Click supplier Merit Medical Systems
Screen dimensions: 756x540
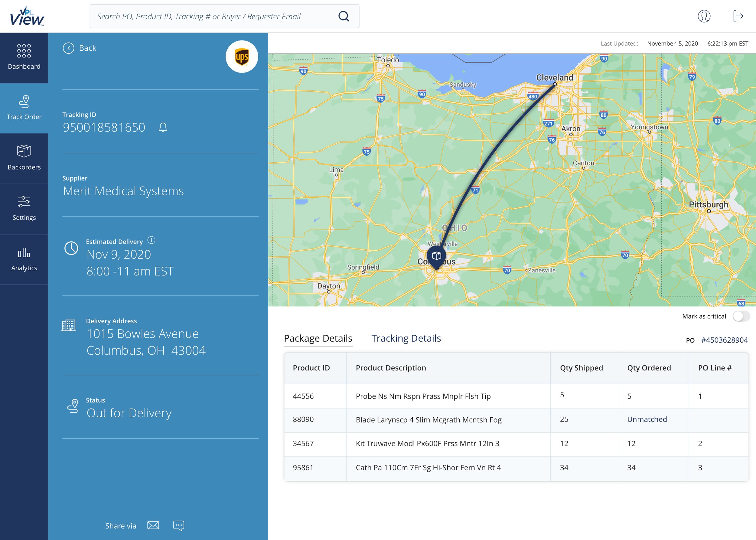click(123, 191)
